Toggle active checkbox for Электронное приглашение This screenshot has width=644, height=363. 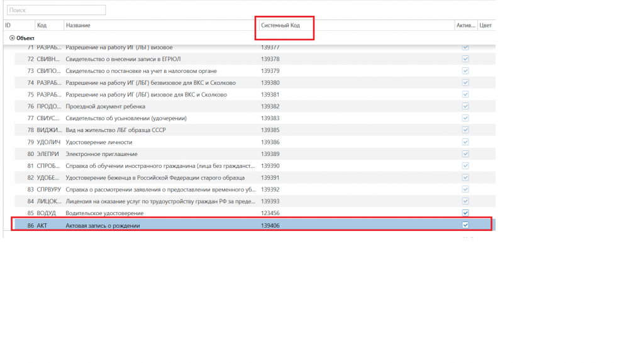[465, 154]
